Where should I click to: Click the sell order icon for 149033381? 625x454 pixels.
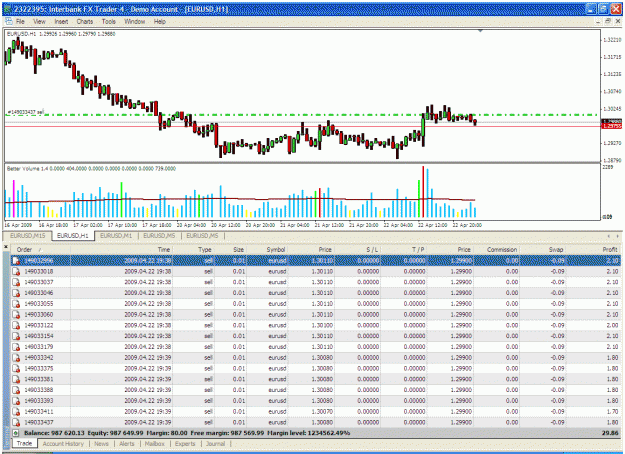coord(16,379)
